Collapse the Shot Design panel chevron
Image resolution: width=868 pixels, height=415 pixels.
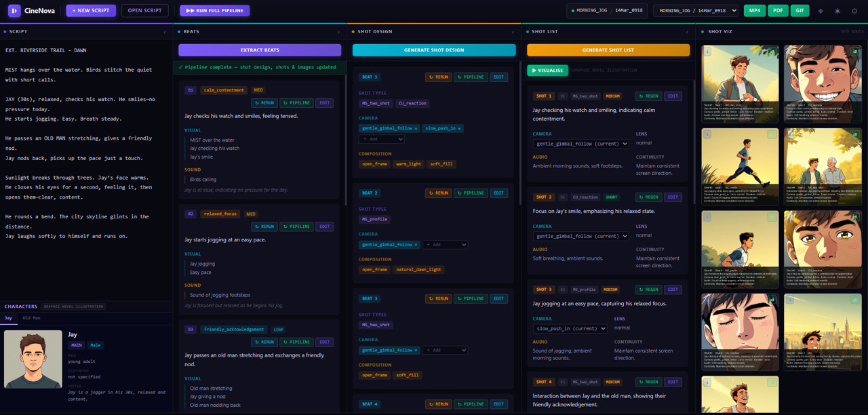pyautogui.click(x=513, y=32)
